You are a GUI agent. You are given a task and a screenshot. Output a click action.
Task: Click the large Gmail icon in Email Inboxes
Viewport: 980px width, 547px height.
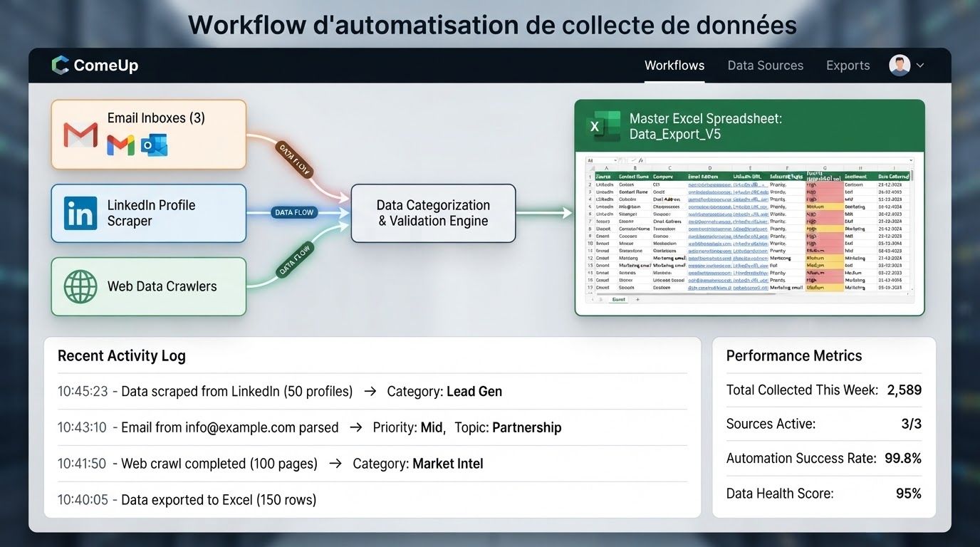80,135
